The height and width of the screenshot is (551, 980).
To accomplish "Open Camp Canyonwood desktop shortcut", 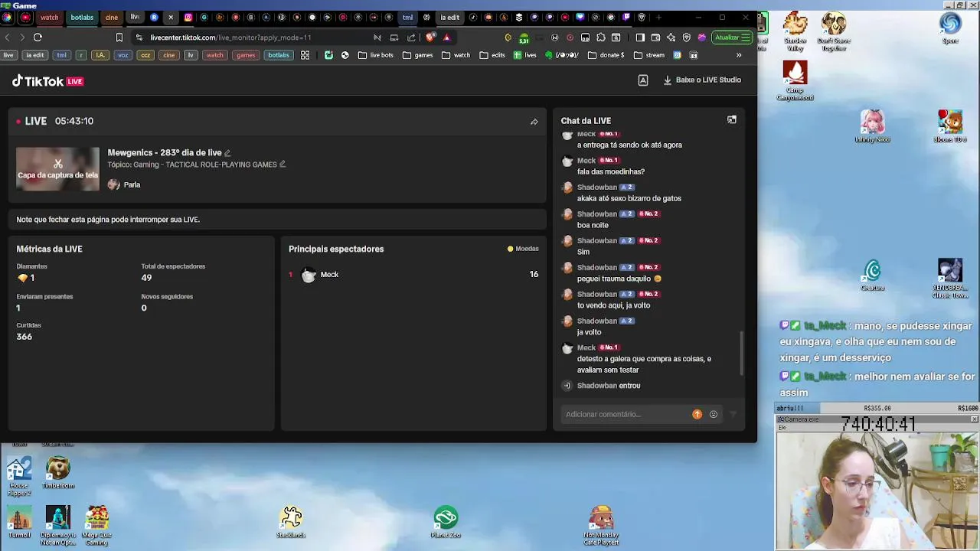I will 795,81.
